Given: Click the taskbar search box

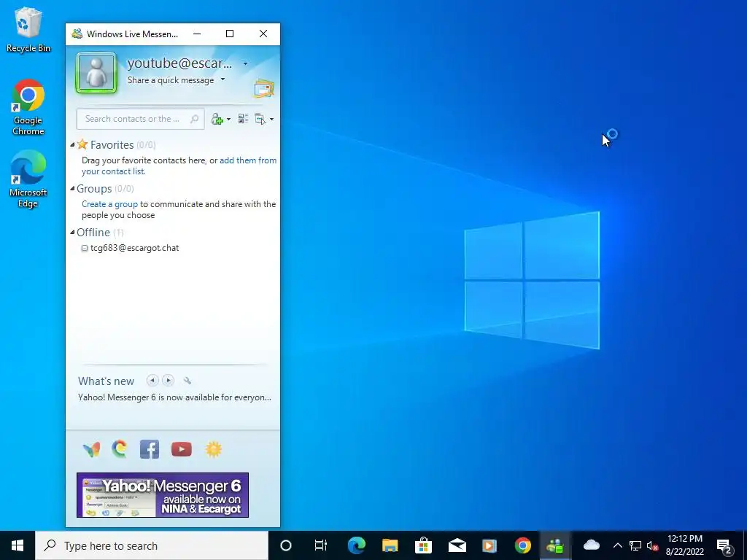Looking at the screenshot, I should [x=152, y=545].
